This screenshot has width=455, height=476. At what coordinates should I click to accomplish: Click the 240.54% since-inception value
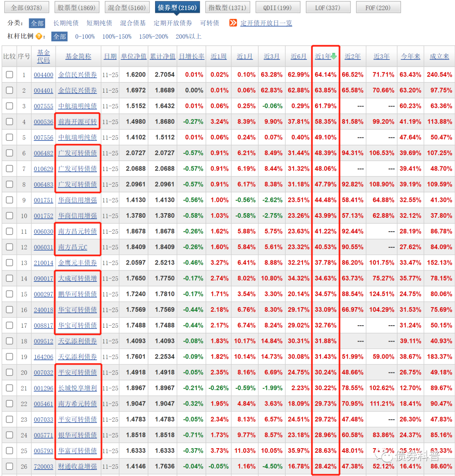tap(439, 75)
